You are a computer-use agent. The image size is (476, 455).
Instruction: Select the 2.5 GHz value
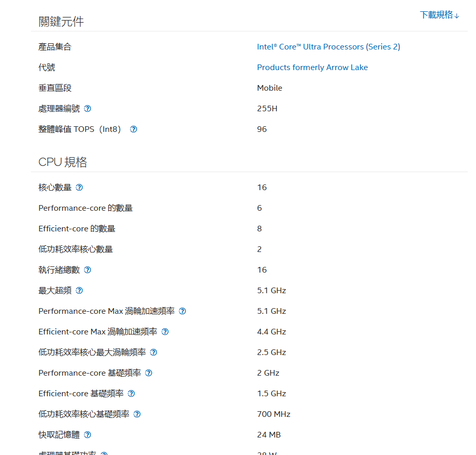click(271, 352)
